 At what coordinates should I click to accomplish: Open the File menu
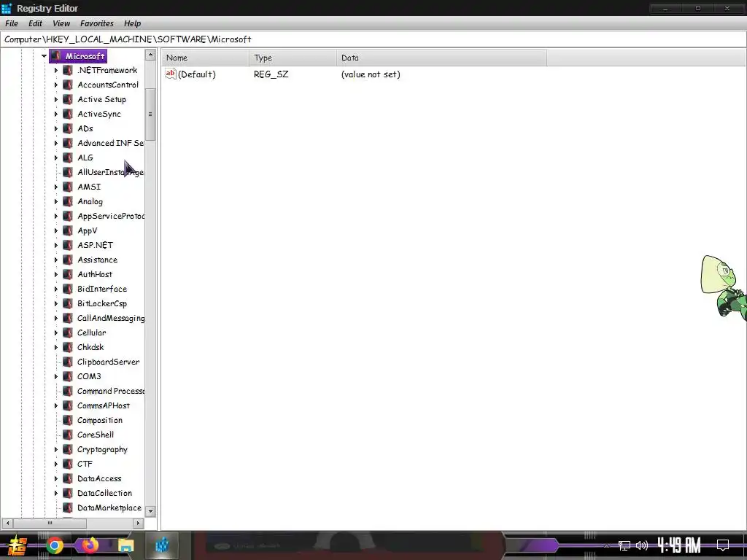[x=12, y=23]
